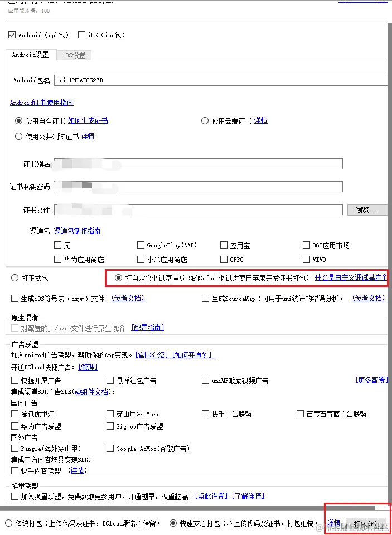
Task: Check 生成SourceMap checkbox
Action: click(205, 299)
